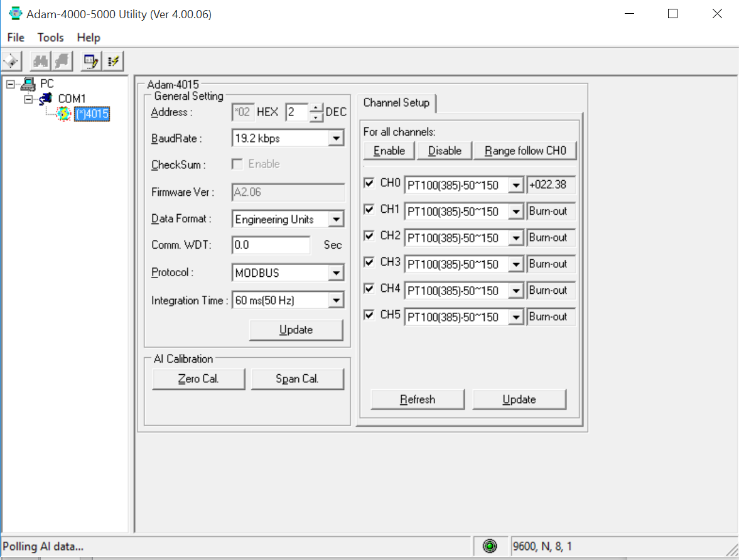The width and height of the screenshot is (739, 560).
Task: Click the COM1 serial port icon
Action: [x=46, y=99]
